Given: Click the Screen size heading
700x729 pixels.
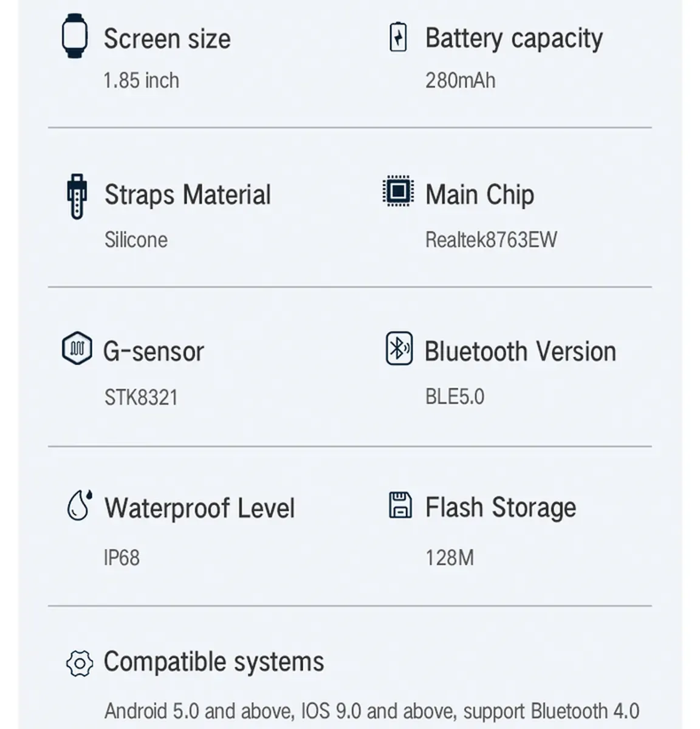Looking at the screenshot, I should point(167,39).
